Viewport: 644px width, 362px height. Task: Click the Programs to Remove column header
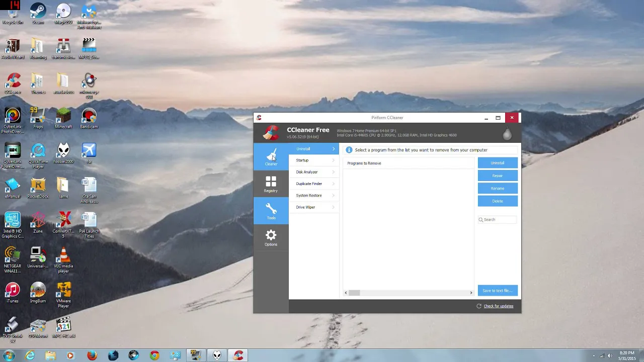coord(409,163)
